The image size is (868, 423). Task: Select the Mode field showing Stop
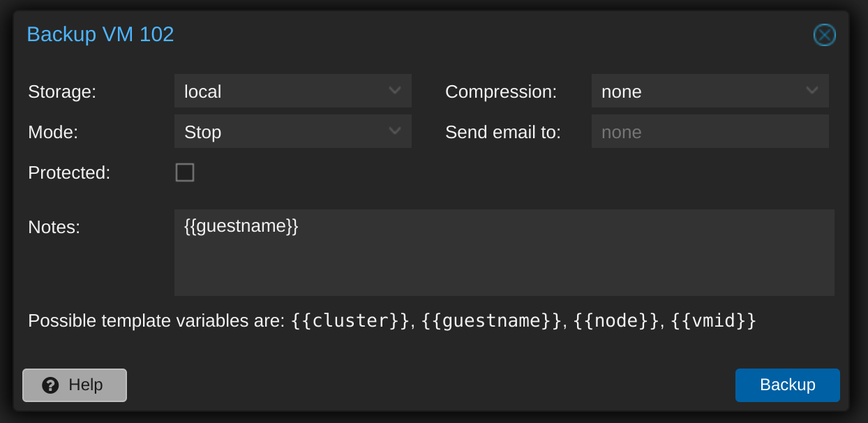(293, 131)
